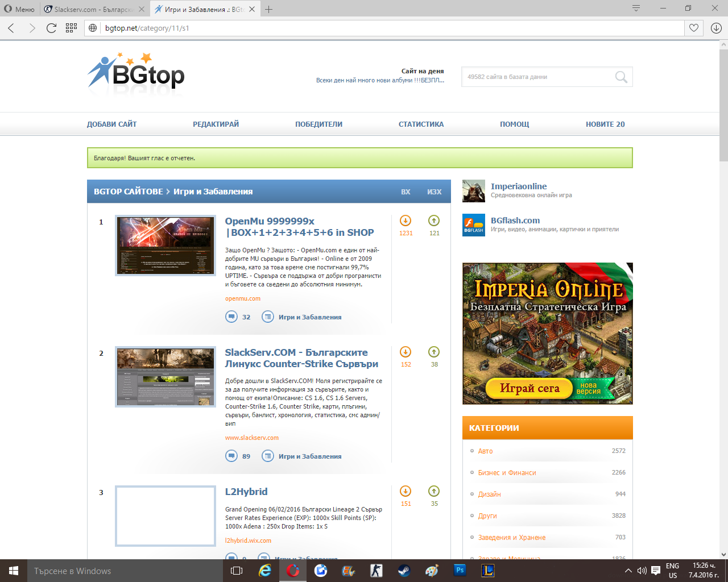Screen dimensions: 728x582
Task: Open Imperiaonline sidebar link
Action: [519, 186]
